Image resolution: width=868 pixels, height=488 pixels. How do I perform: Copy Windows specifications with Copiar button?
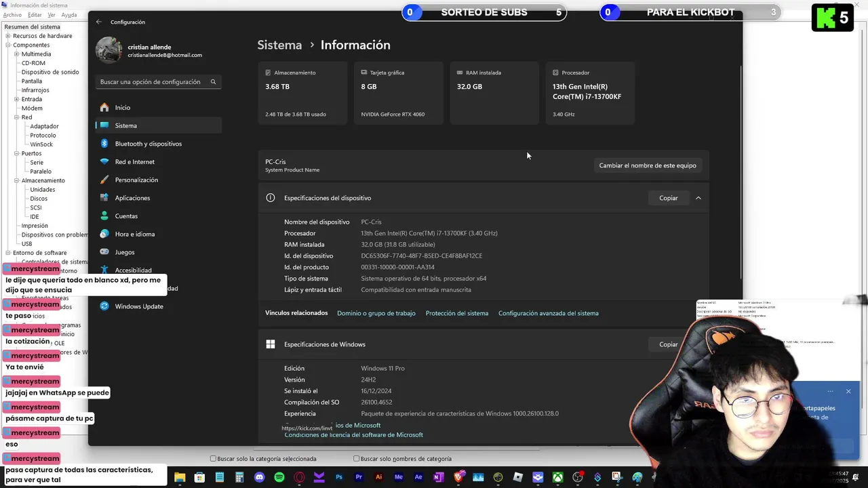click(x=668, y=344)
